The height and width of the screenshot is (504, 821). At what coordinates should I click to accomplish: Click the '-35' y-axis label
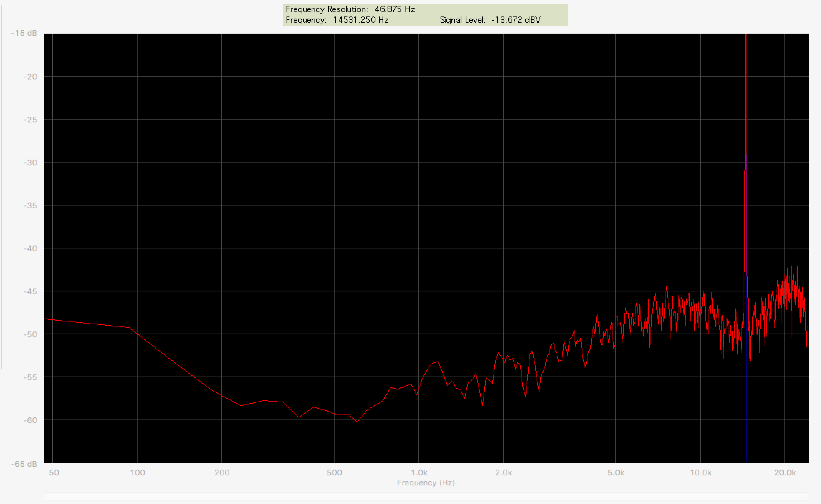coord(30,205)
